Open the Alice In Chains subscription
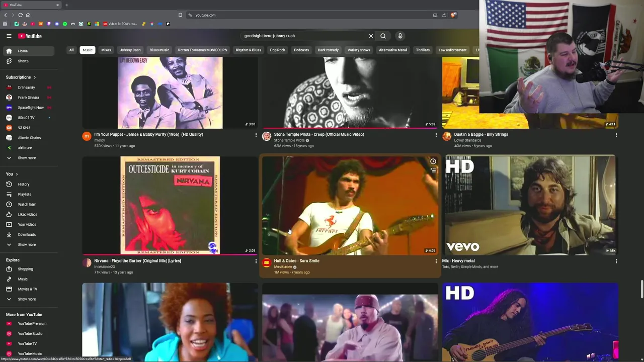 click(x=29, y=138)
